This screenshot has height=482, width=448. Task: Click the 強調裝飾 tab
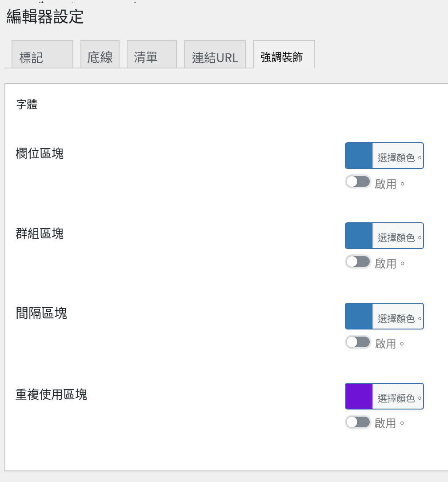pos(284,54)
